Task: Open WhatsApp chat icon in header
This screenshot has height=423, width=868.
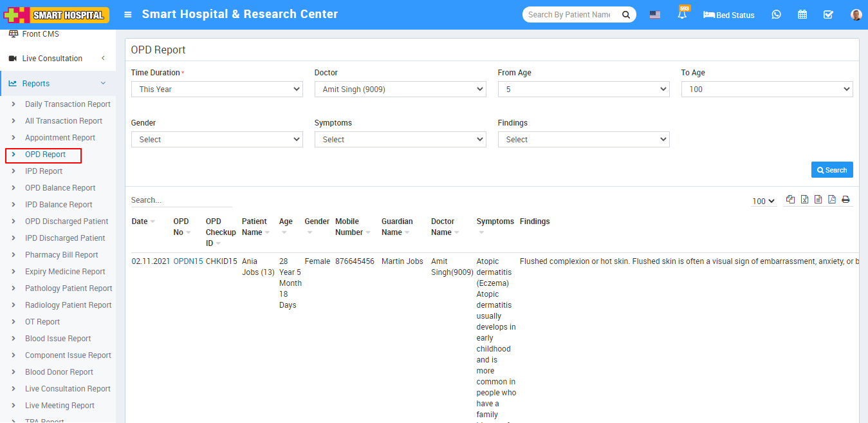Action: point(776,15)
